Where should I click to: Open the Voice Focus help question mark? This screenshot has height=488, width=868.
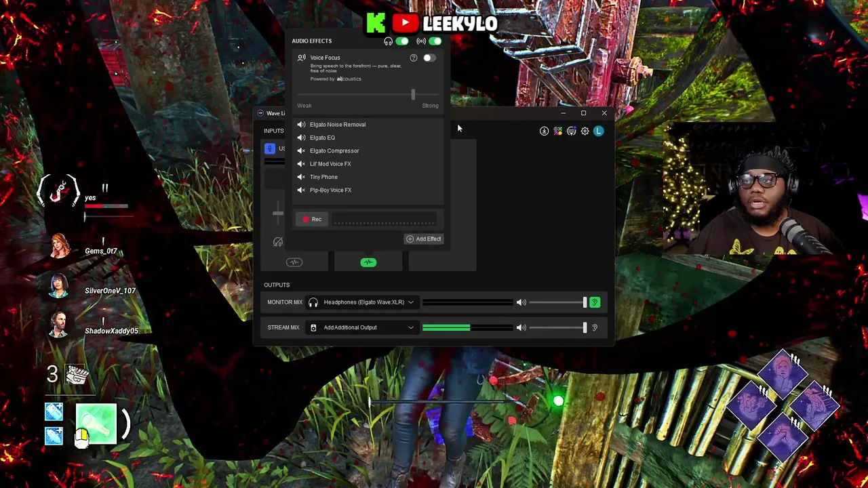click(414, 58)
